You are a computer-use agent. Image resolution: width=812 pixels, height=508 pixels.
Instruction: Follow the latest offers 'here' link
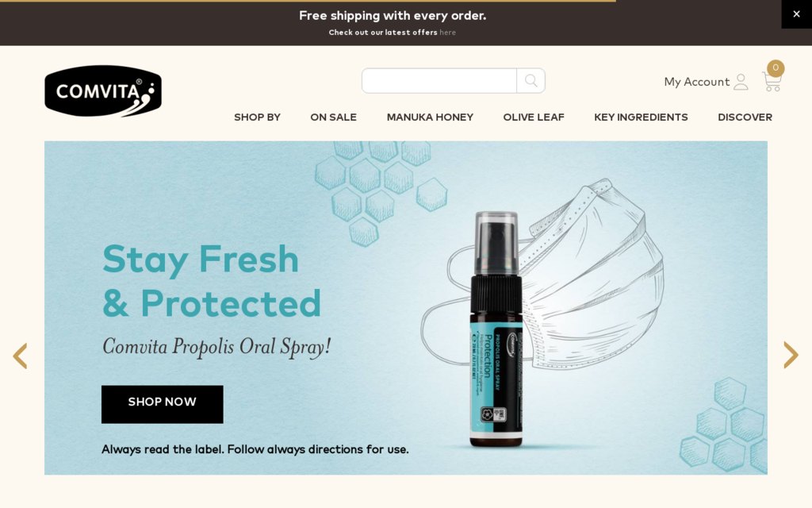click(x=447, y=33)
